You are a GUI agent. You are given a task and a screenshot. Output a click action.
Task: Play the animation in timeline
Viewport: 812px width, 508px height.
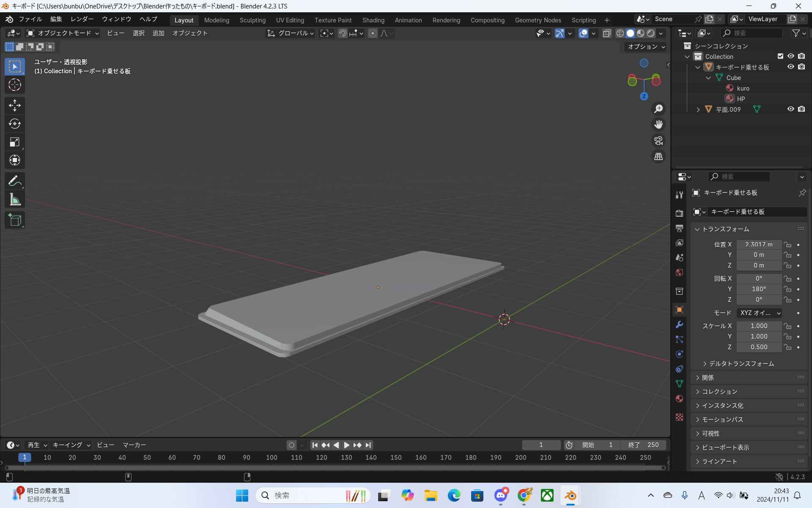pyautogui.click(x=346, y=445)
